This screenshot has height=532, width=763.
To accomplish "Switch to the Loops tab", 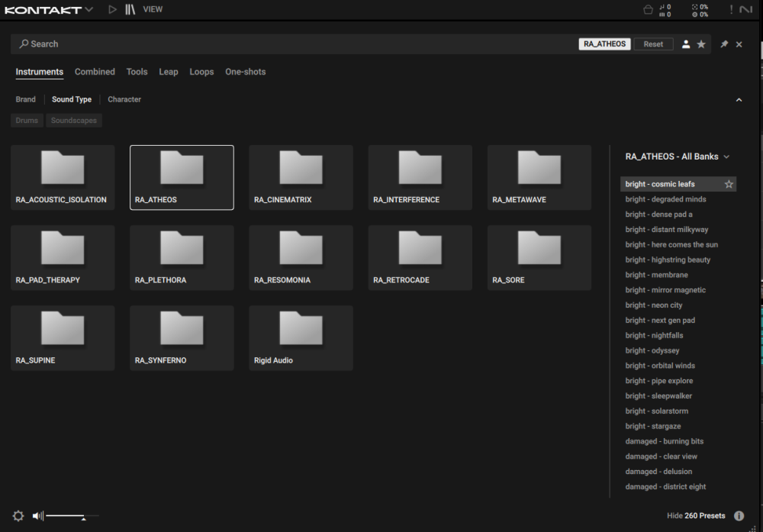I will tap(201, 72).
